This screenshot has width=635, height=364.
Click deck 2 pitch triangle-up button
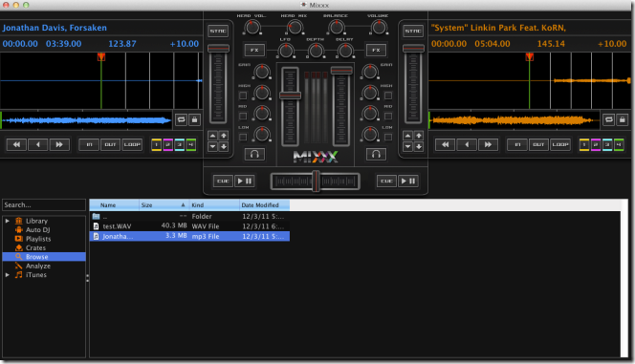[407, 136]
